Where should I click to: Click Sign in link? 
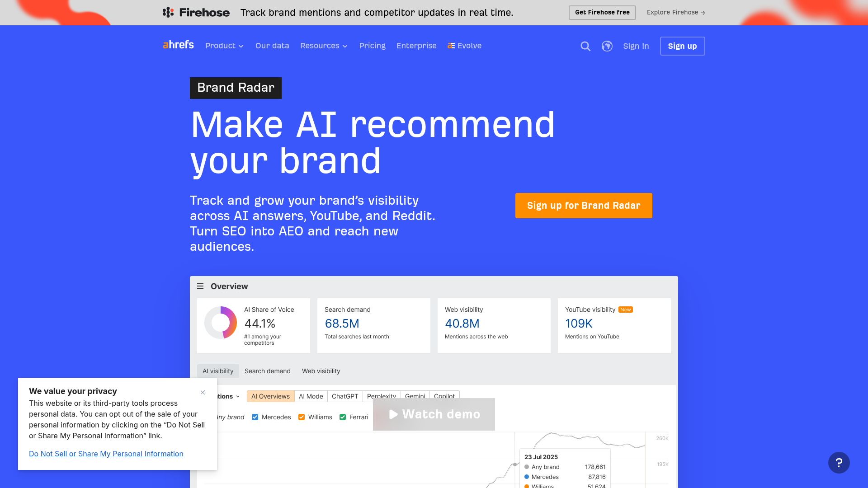point(636,46)
